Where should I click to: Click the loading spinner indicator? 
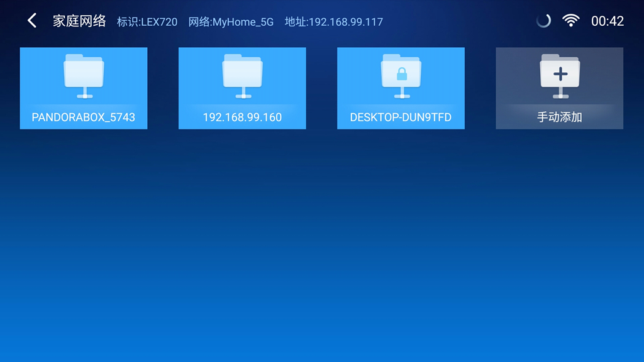543,21
